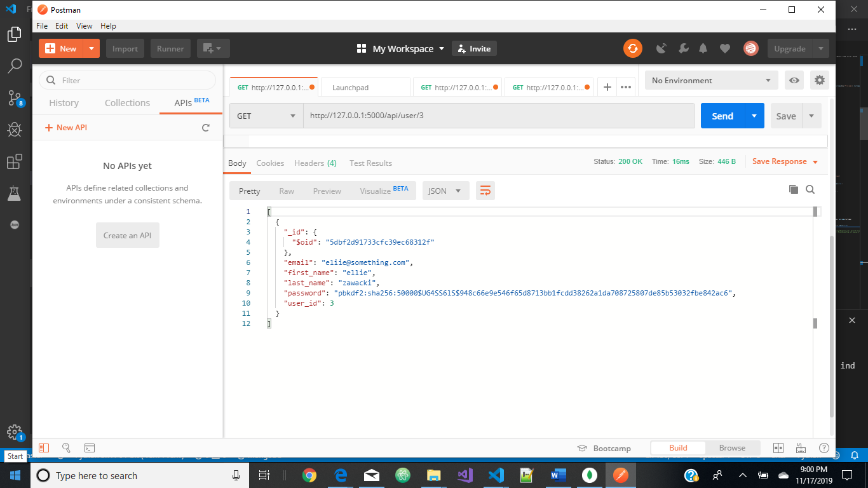Open the Help menu
868x488 pixels.
point(108,26)
